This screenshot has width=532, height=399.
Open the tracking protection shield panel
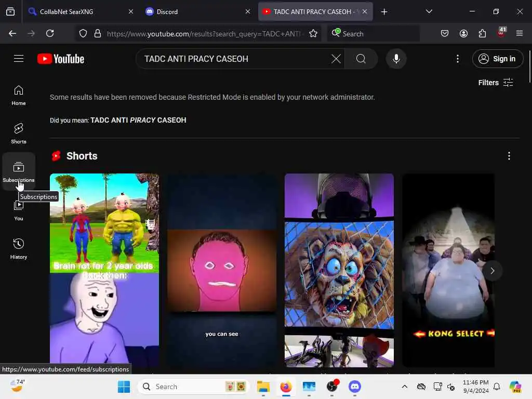(83, 33)
